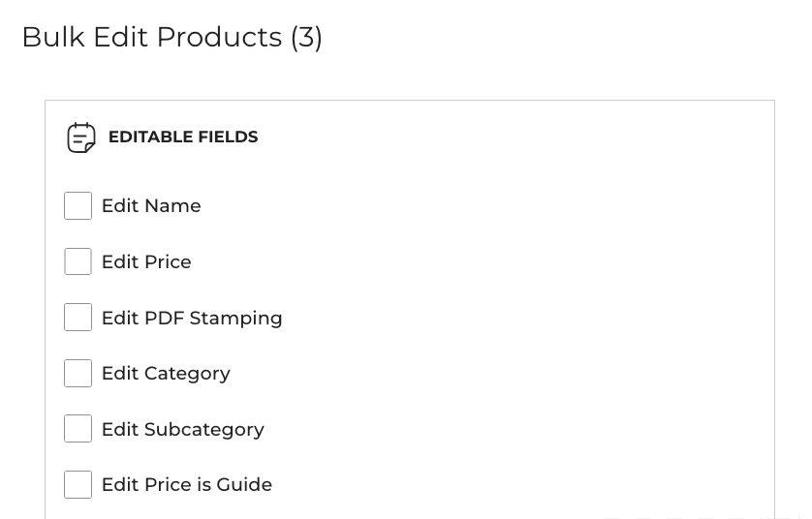Click the word 'FIELDS' in panel header
Viewport: 812px width, 519px height.
pos(228,137)
